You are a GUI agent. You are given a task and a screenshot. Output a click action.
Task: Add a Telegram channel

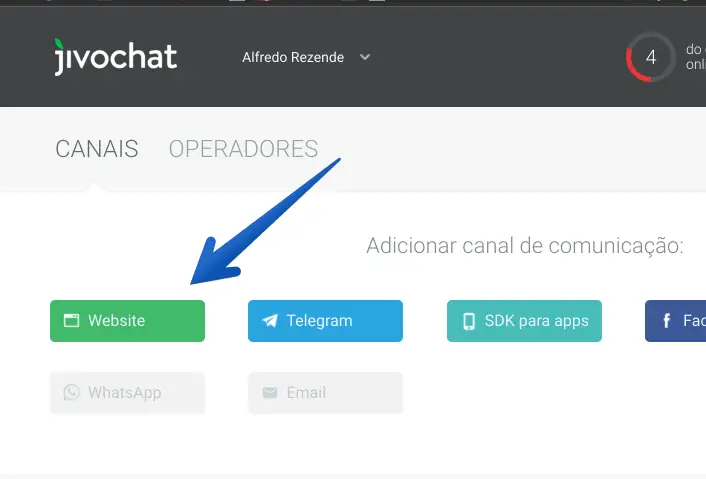[325, 321]
